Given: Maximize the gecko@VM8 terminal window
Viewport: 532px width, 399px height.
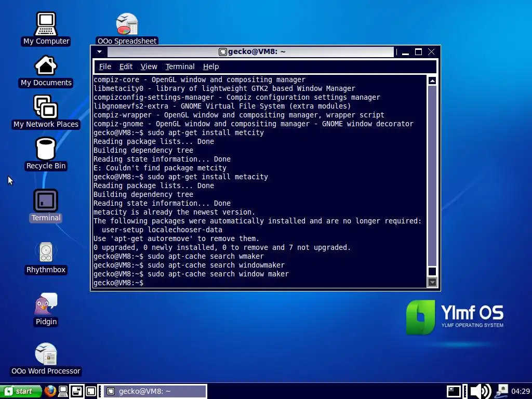Looking at the screenshot, I should (418, 52).
